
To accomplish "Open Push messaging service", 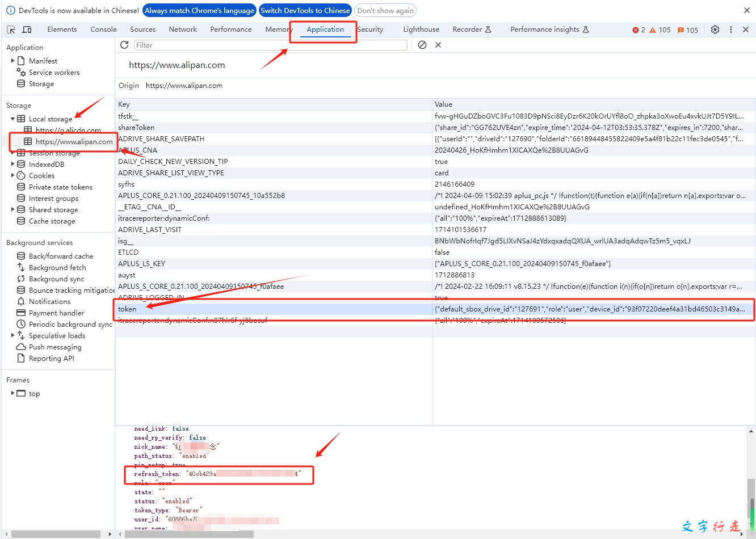I will click(55, 347).
